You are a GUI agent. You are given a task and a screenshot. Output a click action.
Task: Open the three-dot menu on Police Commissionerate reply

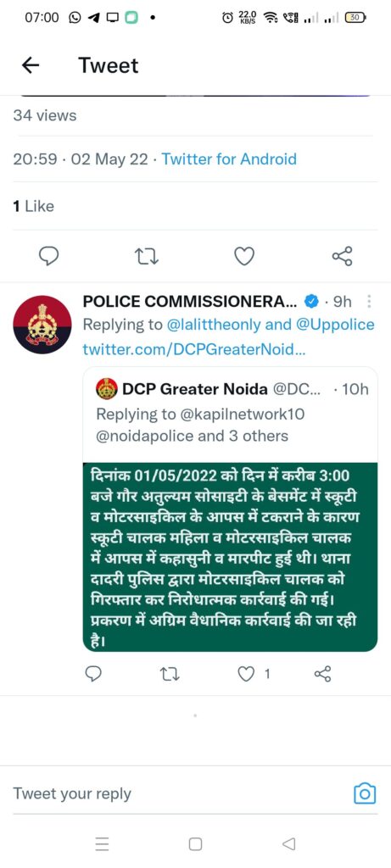370,302
